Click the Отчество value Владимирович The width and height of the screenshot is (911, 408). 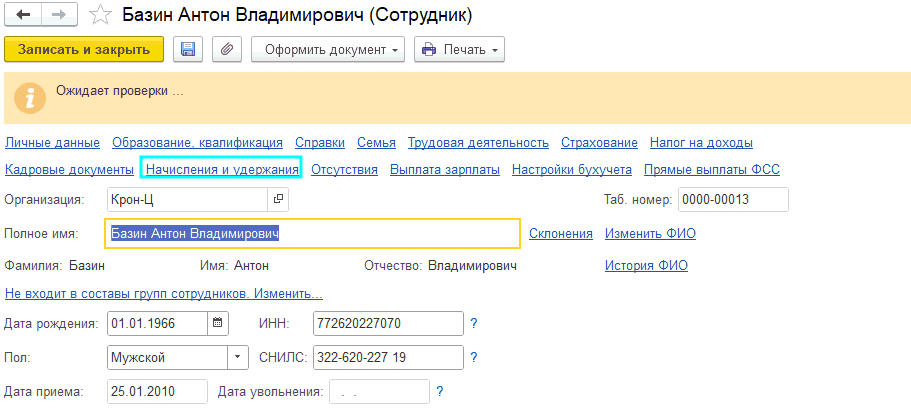pyautogui.click(x=472, y=266)
